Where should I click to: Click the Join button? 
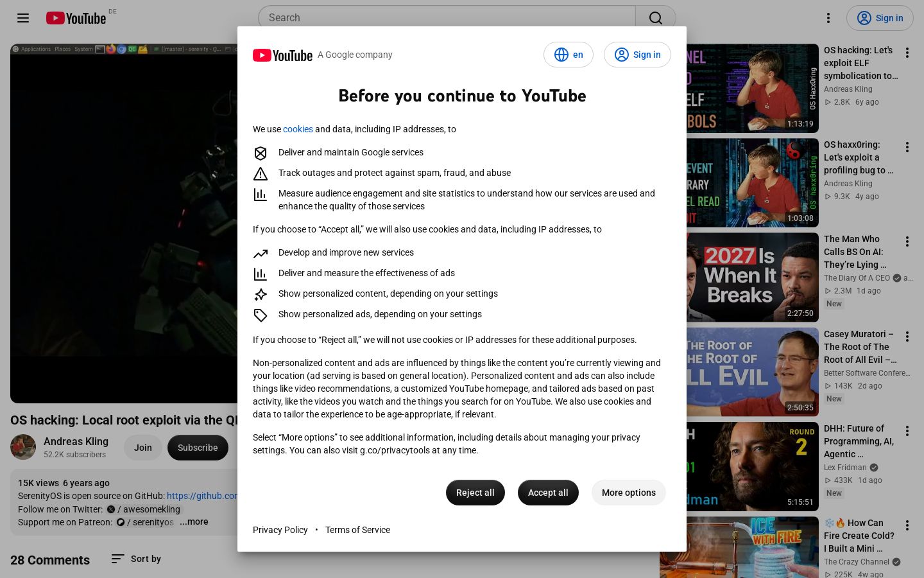coord(143,448)
